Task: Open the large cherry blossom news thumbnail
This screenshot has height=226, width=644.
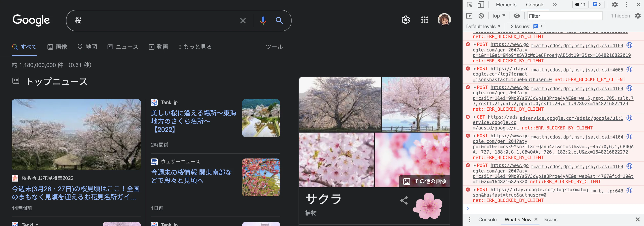Action: point(76,134)
